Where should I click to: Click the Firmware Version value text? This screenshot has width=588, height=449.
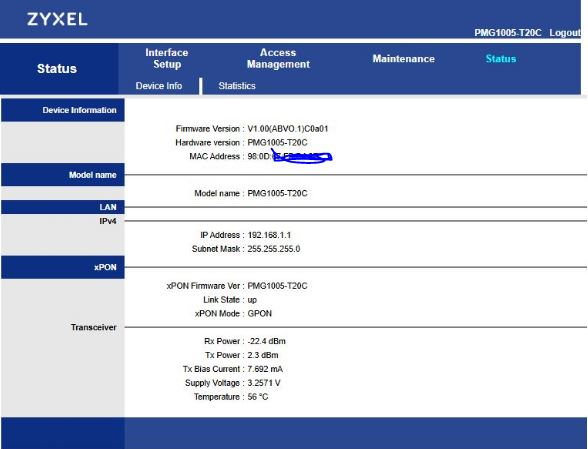coord(288,129)
